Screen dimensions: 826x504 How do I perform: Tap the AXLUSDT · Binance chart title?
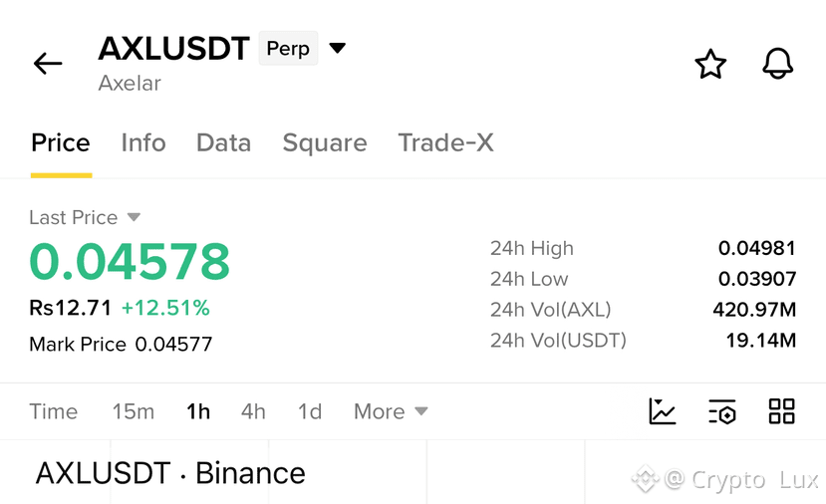(170, 473)
